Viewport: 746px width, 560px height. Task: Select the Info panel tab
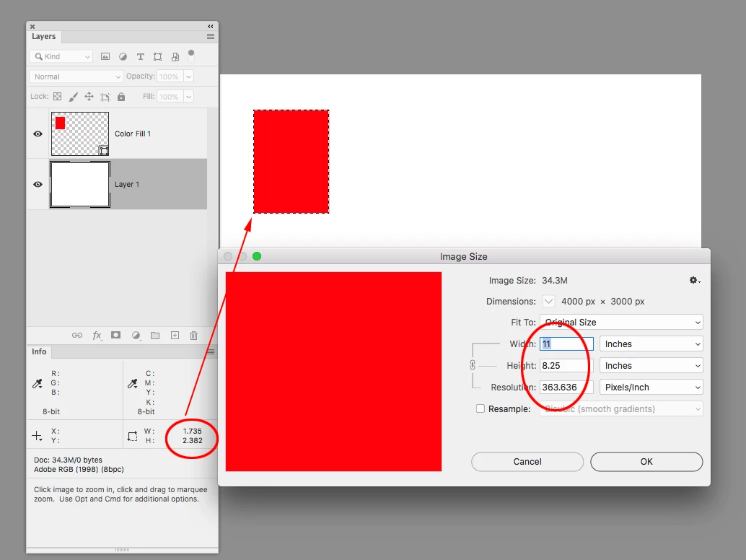coord(39,351)
